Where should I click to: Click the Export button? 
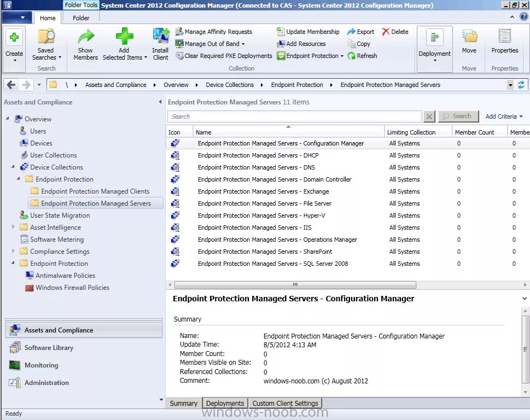(360, 32)
